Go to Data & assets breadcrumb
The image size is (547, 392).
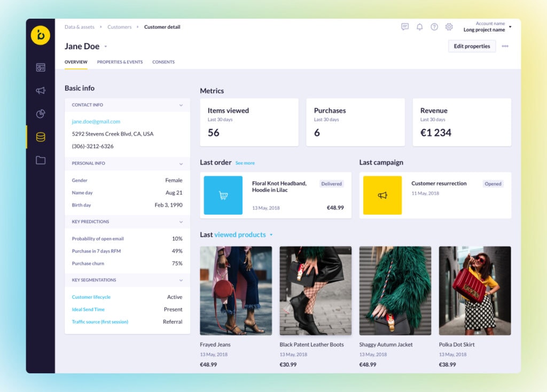[x=80, y=27]
